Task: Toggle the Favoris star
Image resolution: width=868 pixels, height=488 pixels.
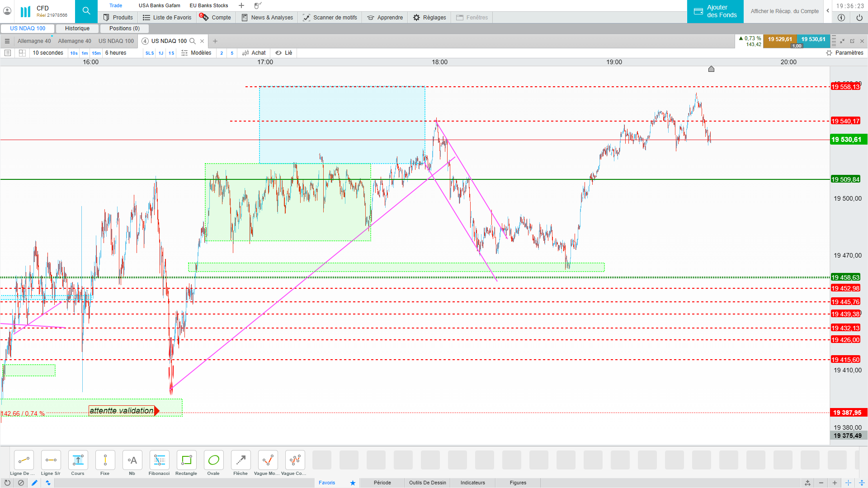Action: coord(353,483)
